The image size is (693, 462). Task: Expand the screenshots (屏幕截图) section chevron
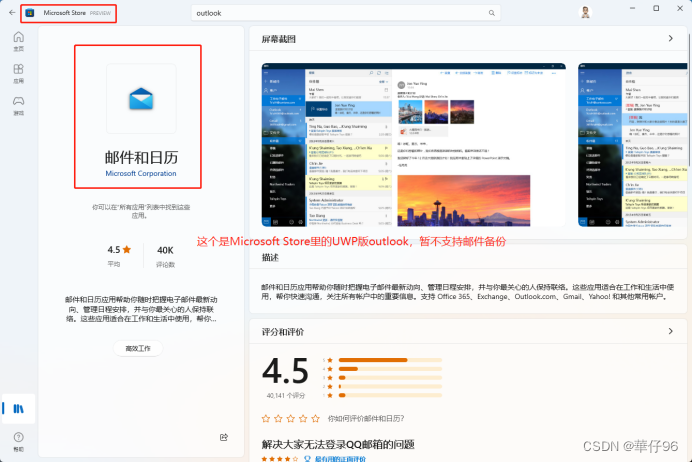(x=670, y=38)
